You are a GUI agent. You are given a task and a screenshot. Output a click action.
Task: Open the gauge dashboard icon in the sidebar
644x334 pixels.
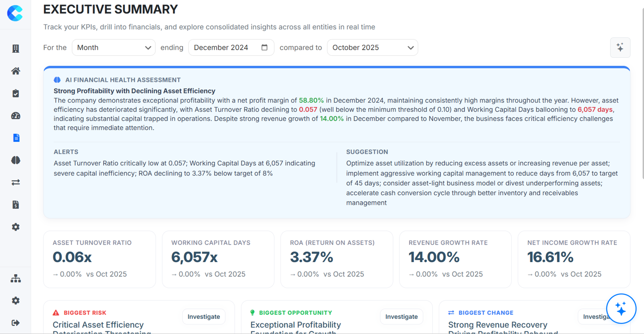(x=16, y=116)
